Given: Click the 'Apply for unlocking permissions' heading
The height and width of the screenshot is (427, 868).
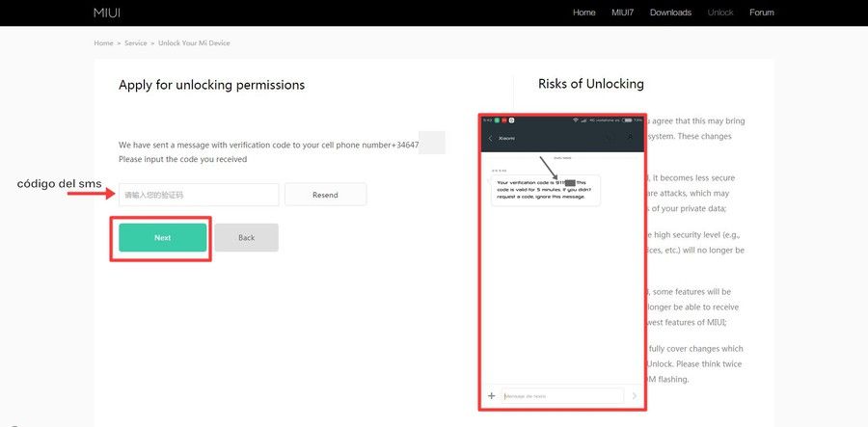Looking at the screenshot, I should coord(211,85).
